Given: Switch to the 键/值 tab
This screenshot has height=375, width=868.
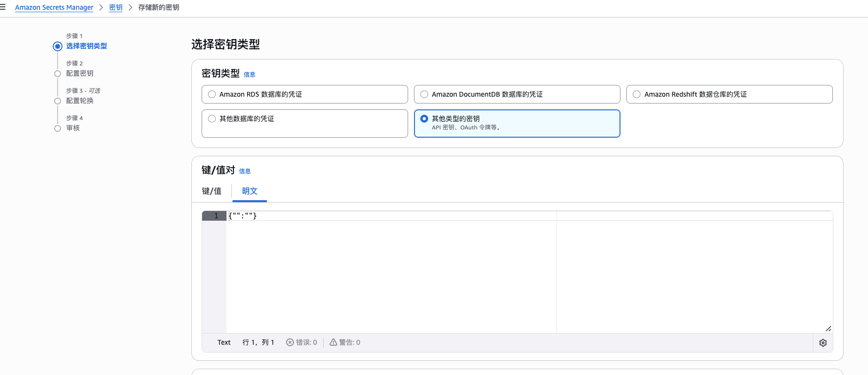Looking at the screenshot, I should click(211, 191).
